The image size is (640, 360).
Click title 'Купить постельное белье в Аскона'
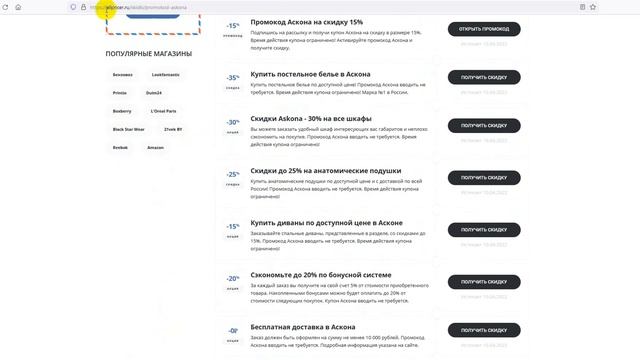[x=310, y=74]
